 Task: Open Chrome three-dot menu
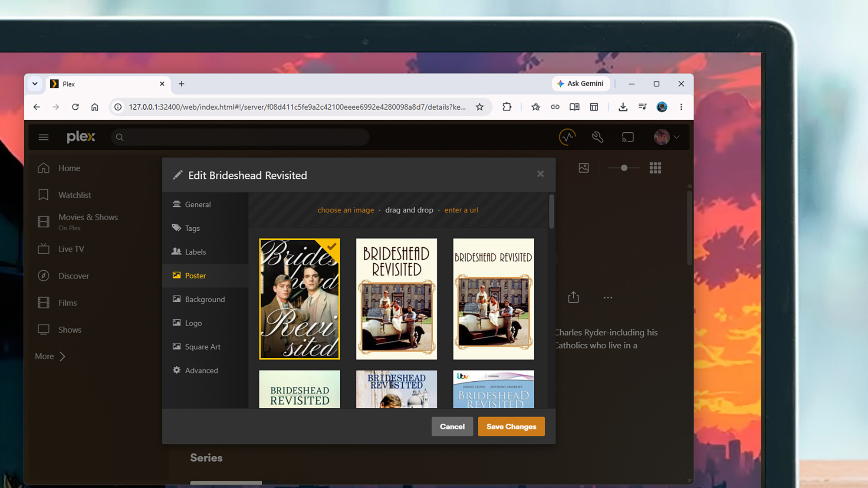[681, 107]
